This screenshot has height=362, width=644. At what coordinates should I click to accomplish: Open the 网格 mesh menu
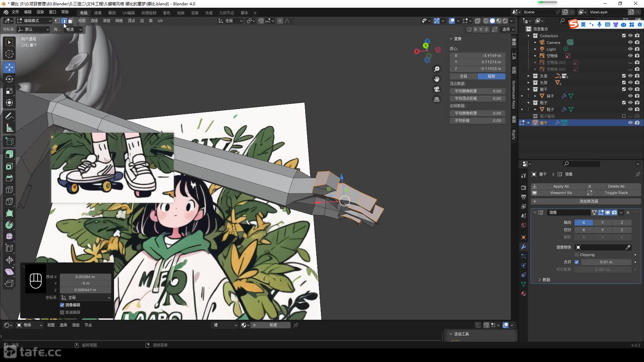119,21
